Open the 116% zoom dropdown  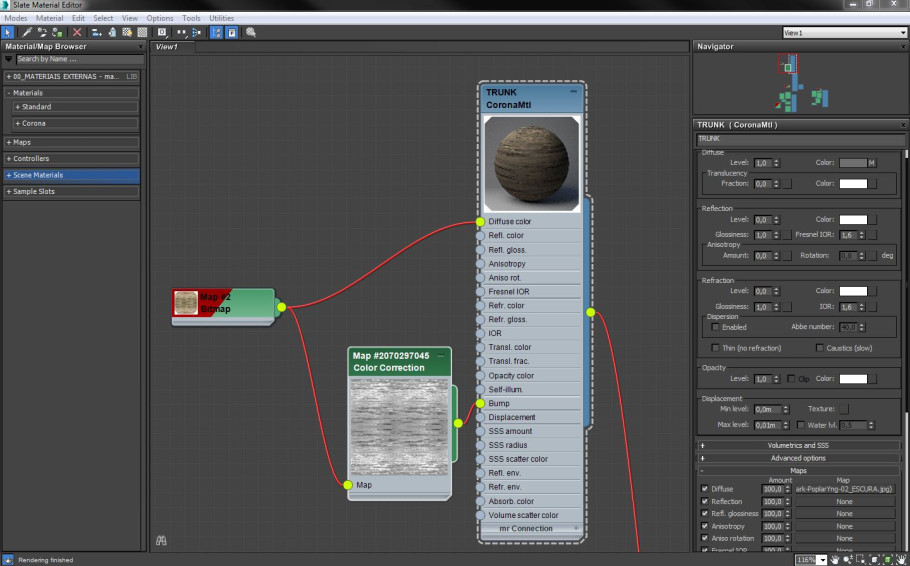822,560
